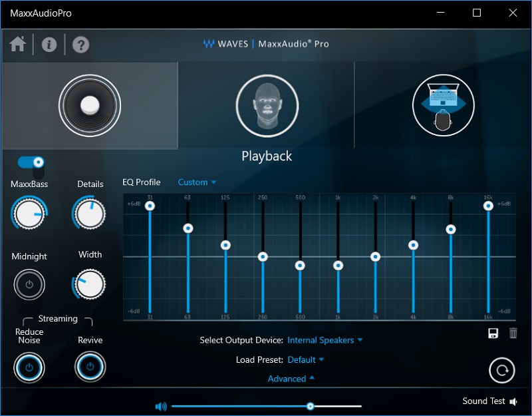Open the EQ Profile Custom dropdown

pos(197,182)
